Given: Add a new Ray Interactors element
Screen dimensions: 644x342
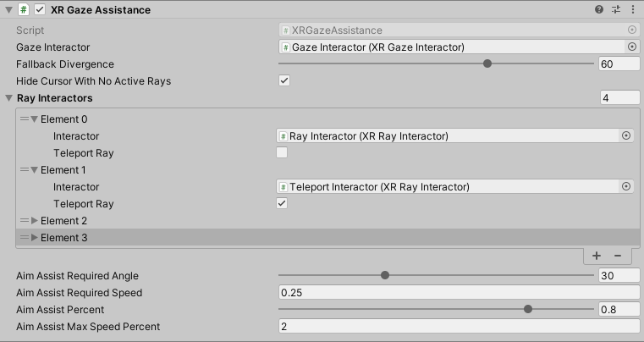Looking at the screenshot, I should coord(597,256).
